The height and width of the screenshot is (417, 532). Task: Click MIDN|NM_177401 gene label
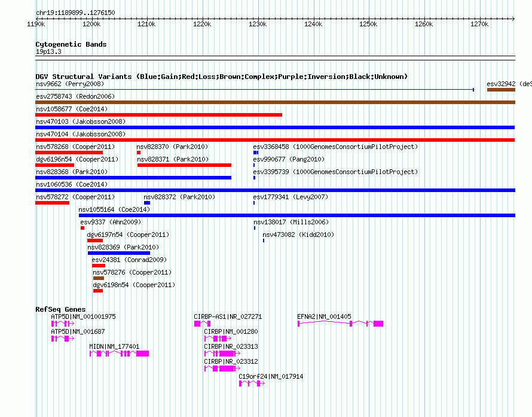tap(114, 346)
